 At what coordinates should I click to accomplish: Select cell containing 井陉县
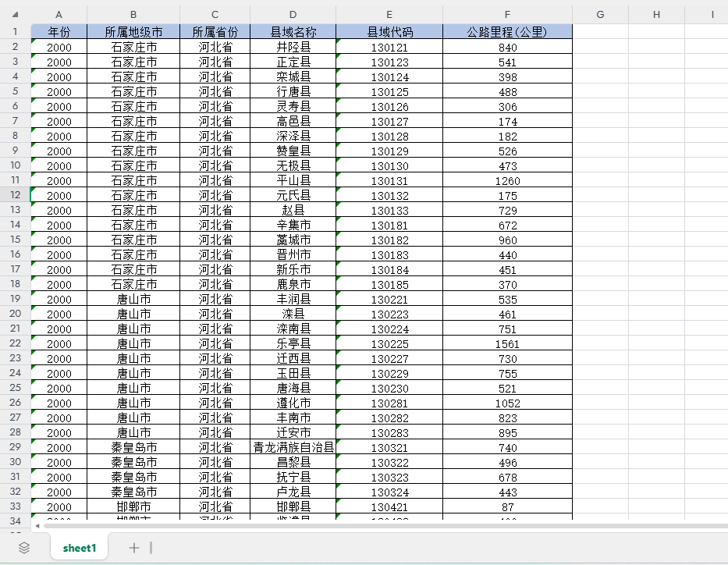coord(293,46)
